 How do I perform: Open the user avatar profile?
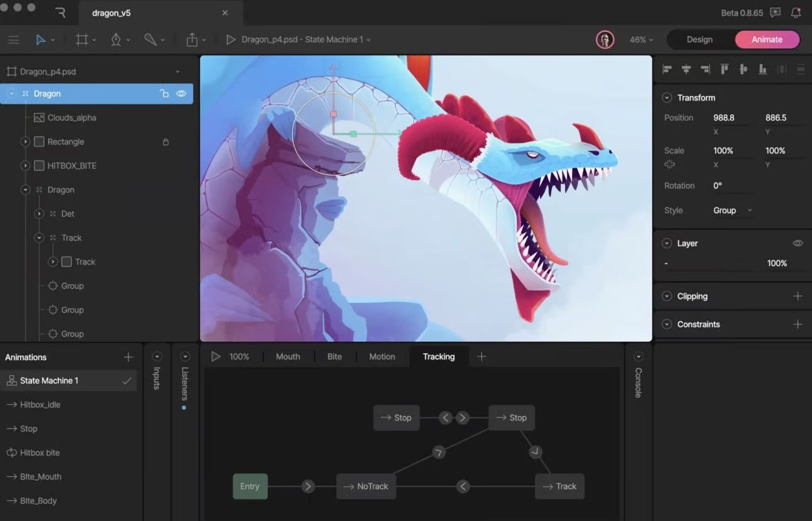[605, 40]
